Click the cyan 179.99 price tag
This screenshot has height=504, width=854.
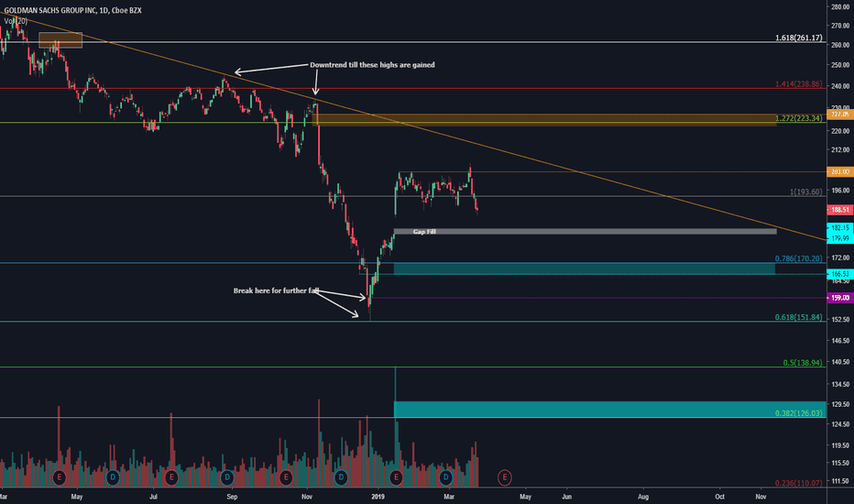pyautogui.click(x=840, y=238)
